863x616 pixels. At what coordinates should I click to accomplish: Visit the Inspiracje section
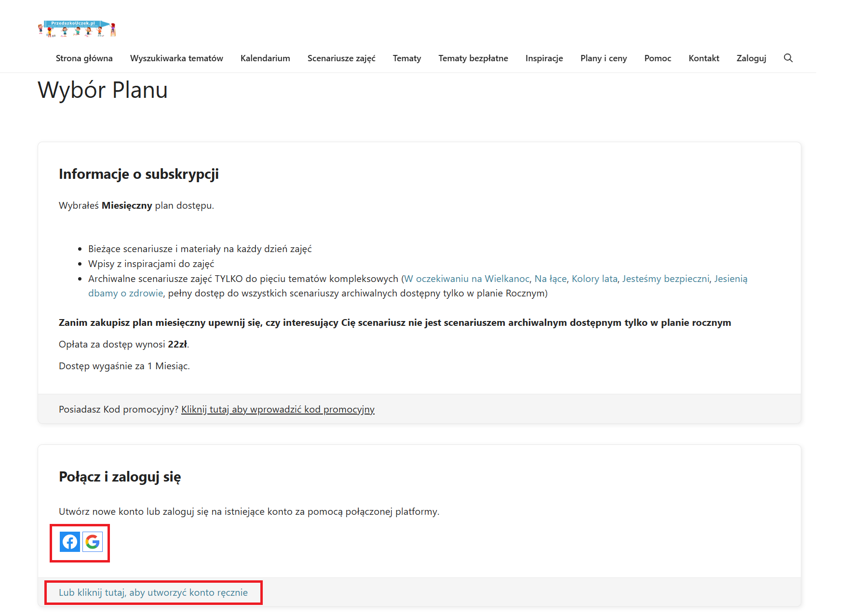[544, 58]
